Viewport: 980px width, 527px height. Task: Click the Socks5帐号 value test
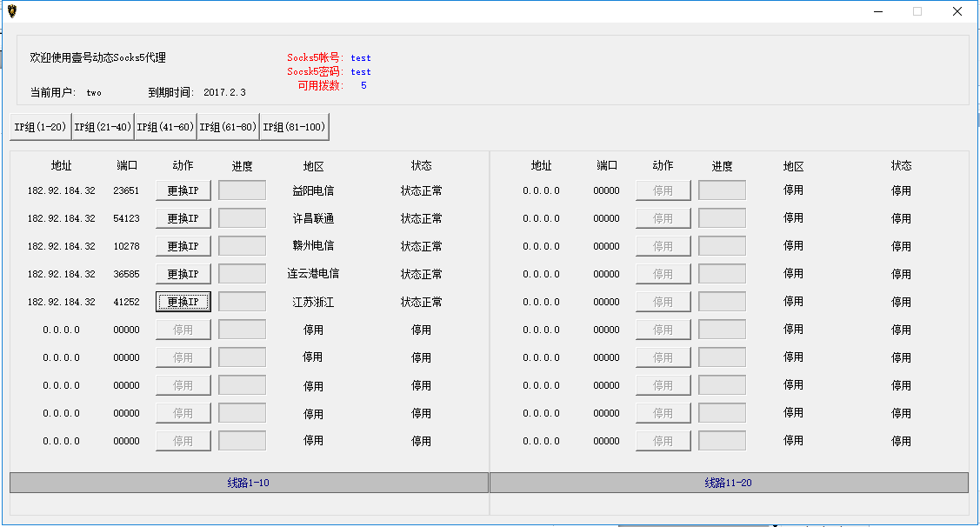tap(361, 58)
